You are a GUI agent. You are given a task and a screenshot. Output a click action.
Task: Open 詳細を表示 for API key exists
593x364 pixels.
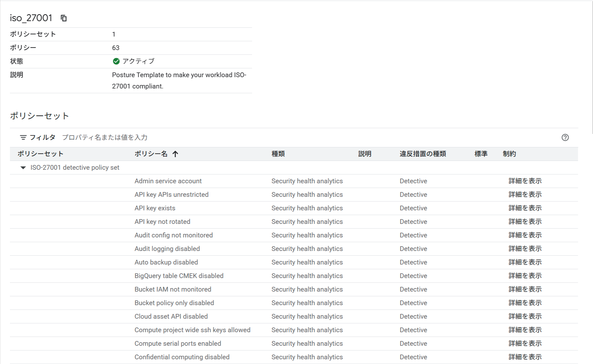click(x=525, y=208)
